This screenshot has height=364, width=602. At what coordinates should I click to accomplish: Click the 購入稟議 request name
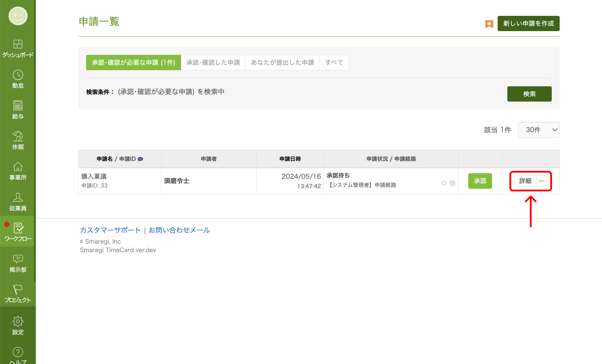tap(94, 176)
